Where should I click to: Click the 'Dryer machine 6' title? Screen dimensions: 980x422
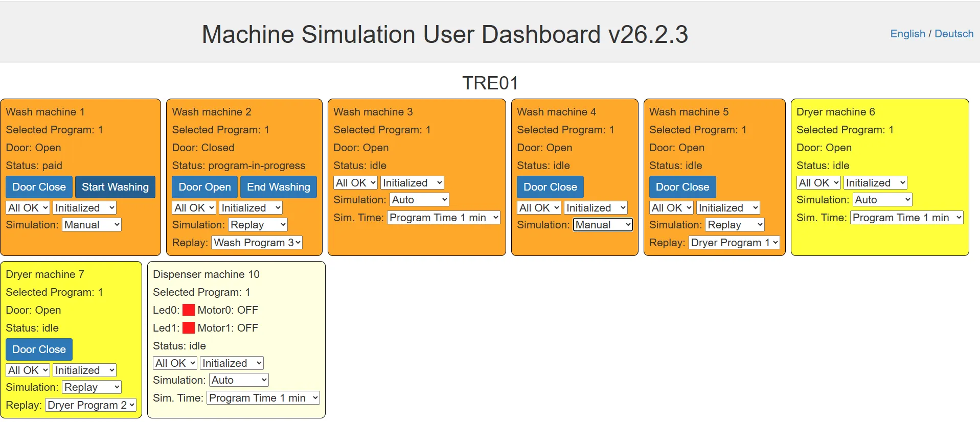point(836,112)
